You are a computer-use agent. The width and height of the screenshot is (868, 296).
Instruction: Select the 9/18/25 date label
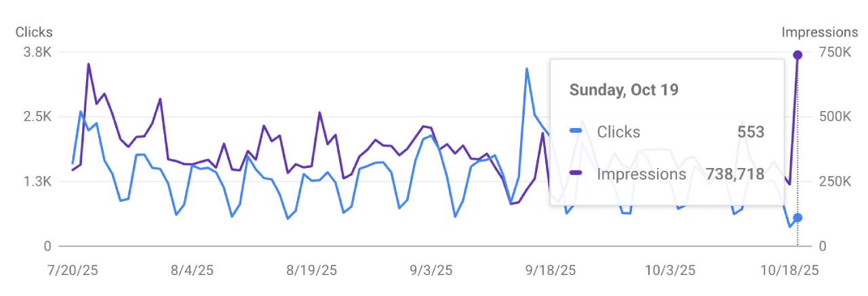tap(551, 270)
